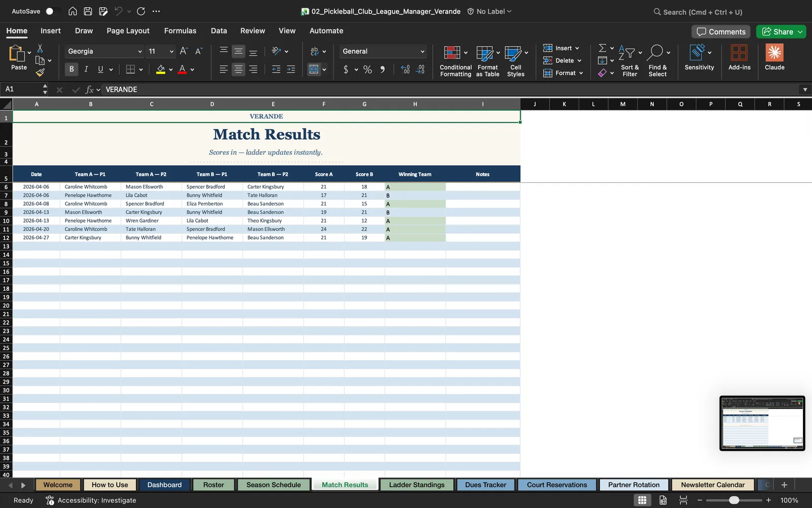Decrease indent icon in alignment group

click(276, 70)
